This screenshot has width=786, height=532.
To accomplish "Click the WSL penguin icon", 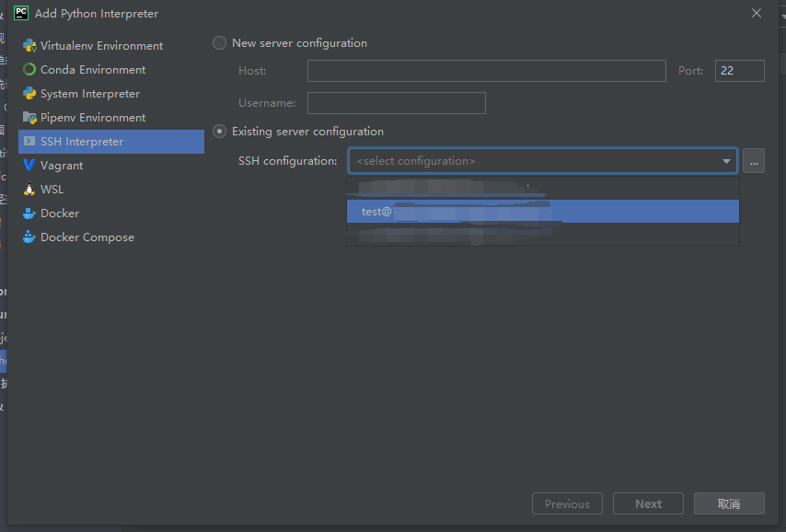I will [x=29, y=190].
